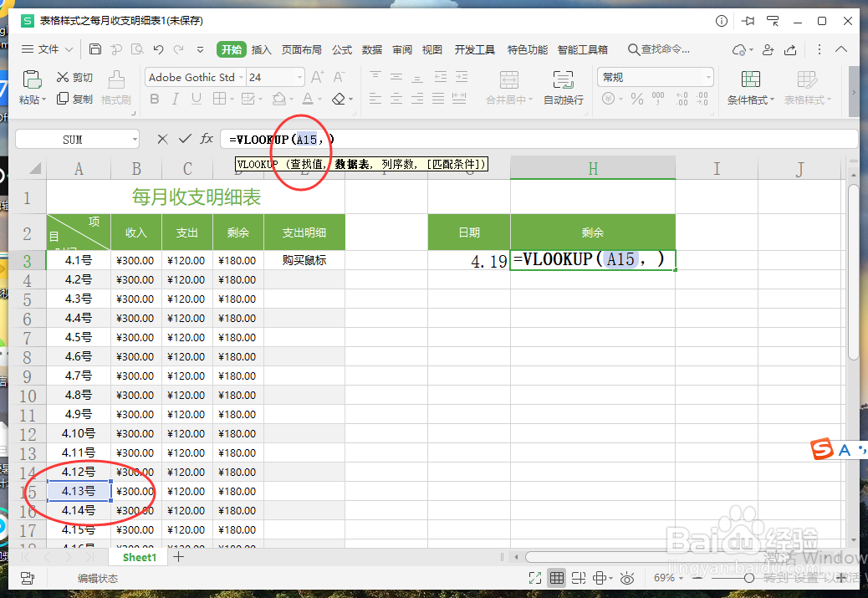The image size is (868, 598).
Task: Switch to the 插入 ribbon tab
Action: click(x=261, y=49)
